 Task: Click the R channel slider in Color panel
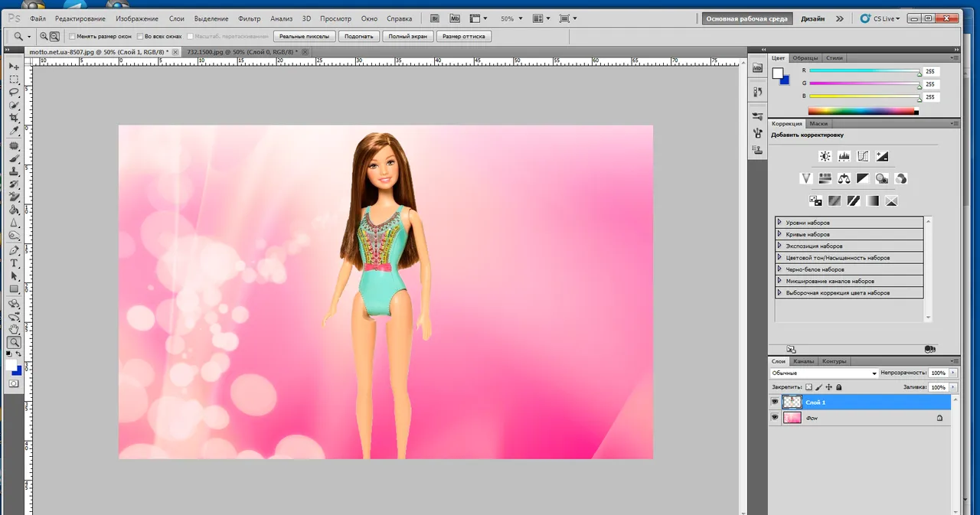coord(864,70)
